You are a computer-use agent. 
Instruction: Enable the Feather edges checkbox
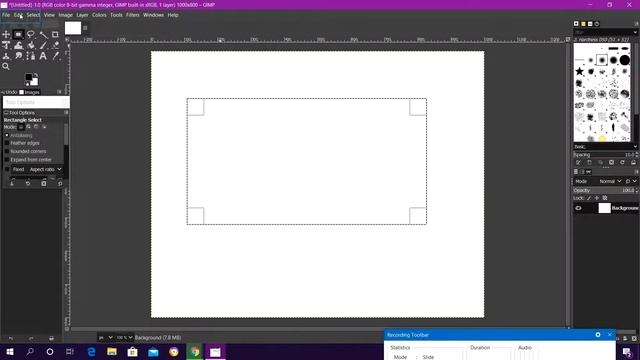7,143
